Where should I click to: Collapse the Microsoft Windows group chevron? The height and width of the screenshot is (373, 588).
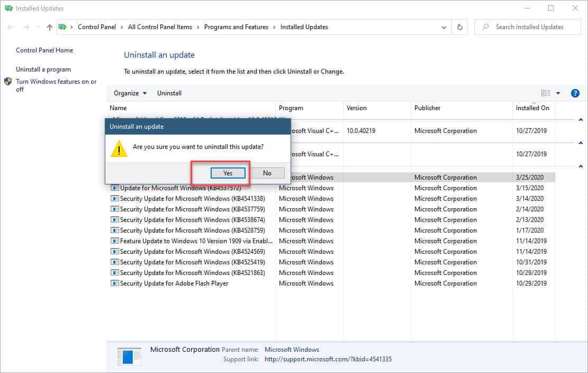click(581, 166)
